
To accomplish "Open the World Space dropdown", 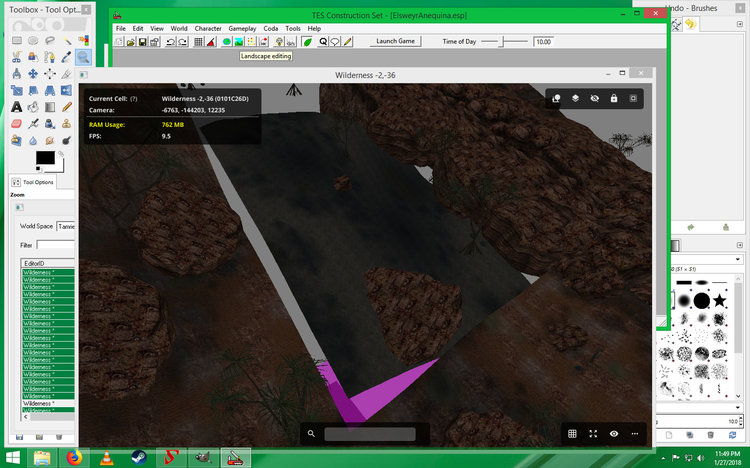I will (x=66, y=226).
